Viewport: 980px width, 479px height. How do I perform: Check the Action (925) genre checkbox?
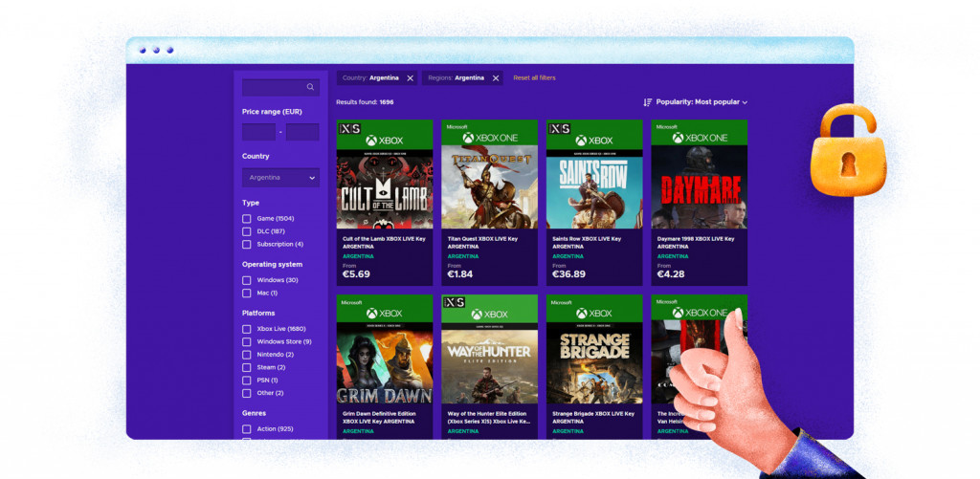point(246,429)
